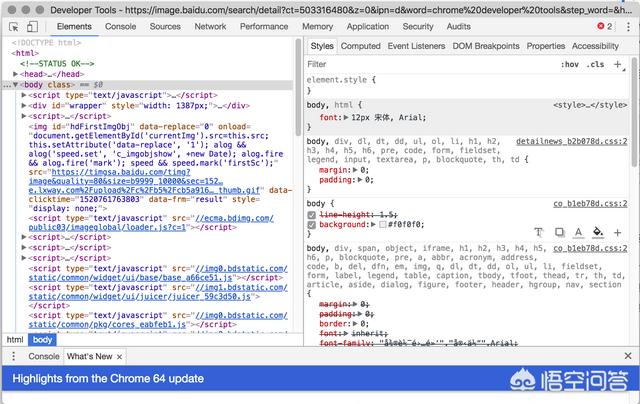Open the DOM Breakpoints sidebar tab
The image size is (640, 404).
coord(486,46)
